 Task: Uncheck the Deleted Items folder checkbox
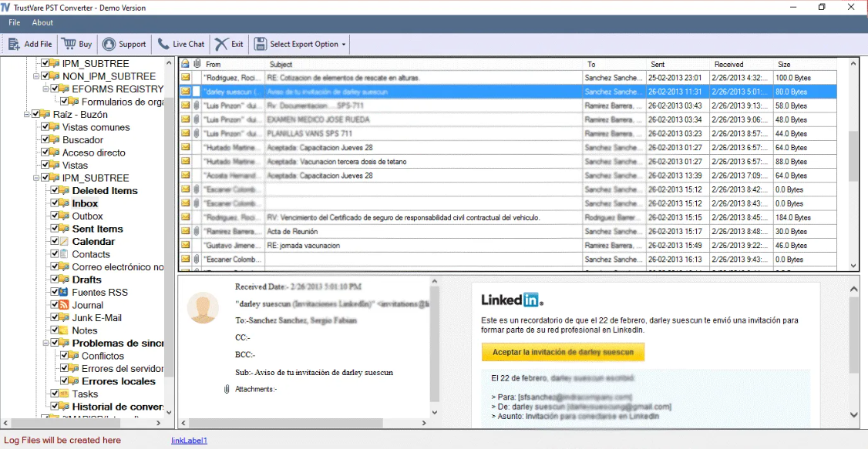click(x=55, y=190)
